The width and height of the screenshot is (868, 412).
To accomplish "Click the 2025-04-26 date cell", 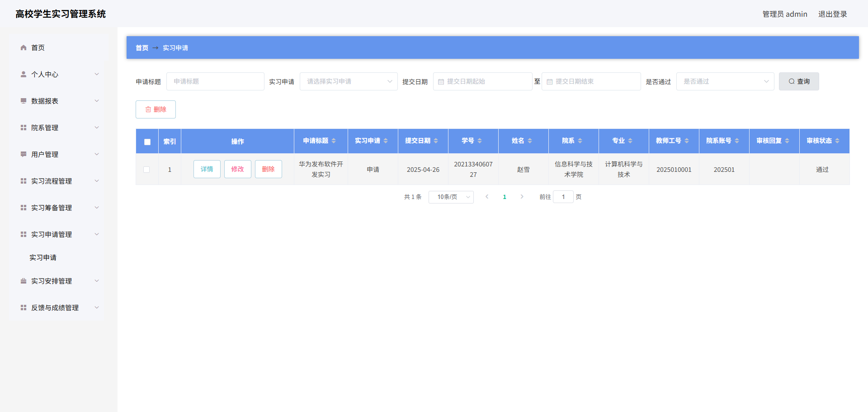I will tap(423, 170).
